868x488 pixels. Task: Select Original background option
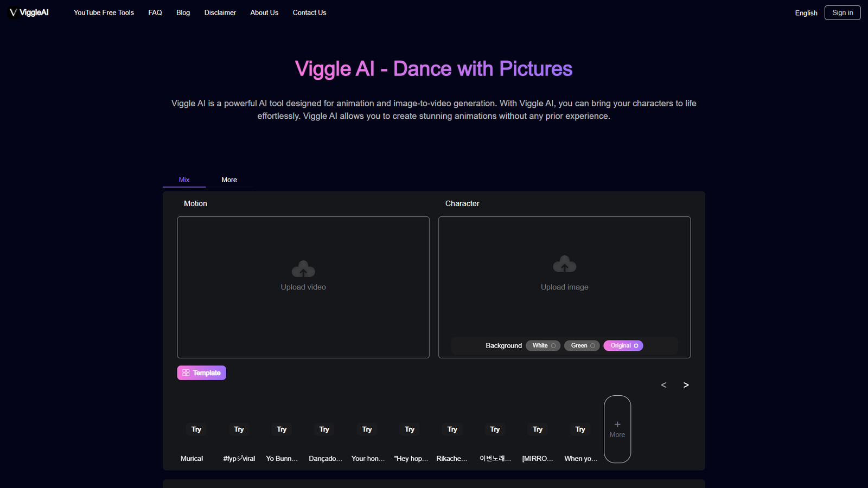[623, 345]
